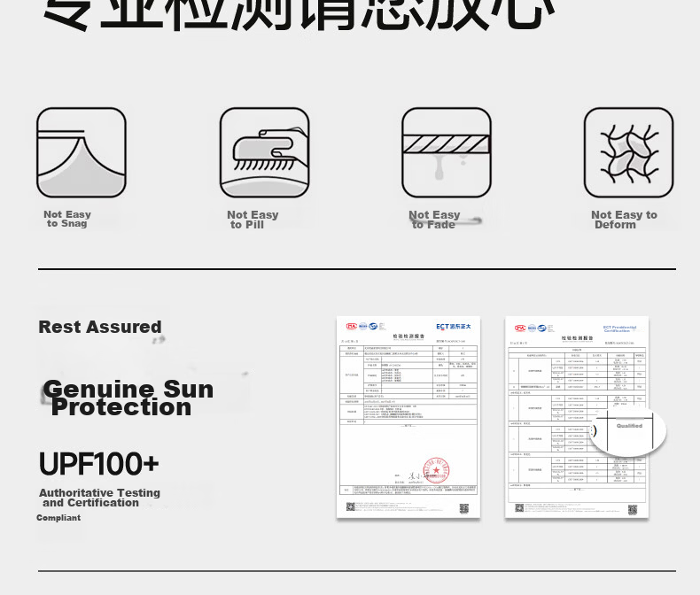This screenshot has width=700, height=595.
Task: Open the left test report with red stamp
Action: 408,417
